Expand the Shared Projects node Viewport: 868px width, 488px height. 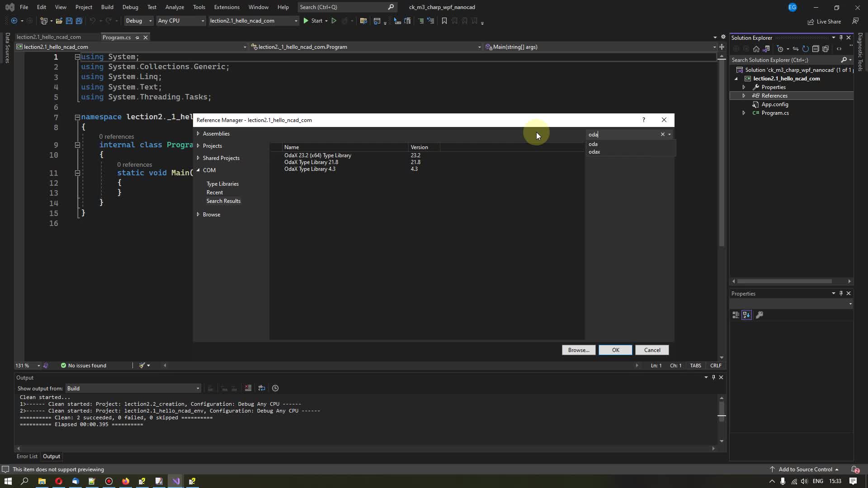pyautogui.click(x=198, y=158)
